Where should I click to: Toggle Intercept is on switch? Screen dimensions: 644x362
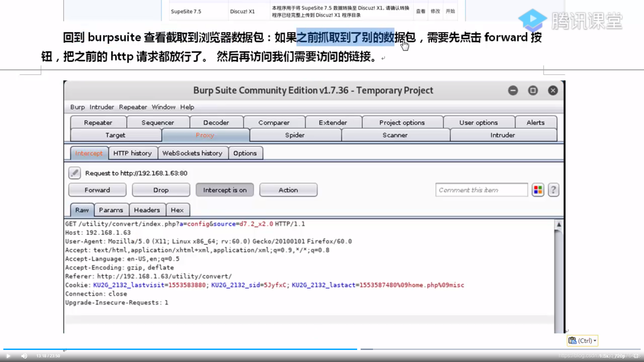point(225,190)
